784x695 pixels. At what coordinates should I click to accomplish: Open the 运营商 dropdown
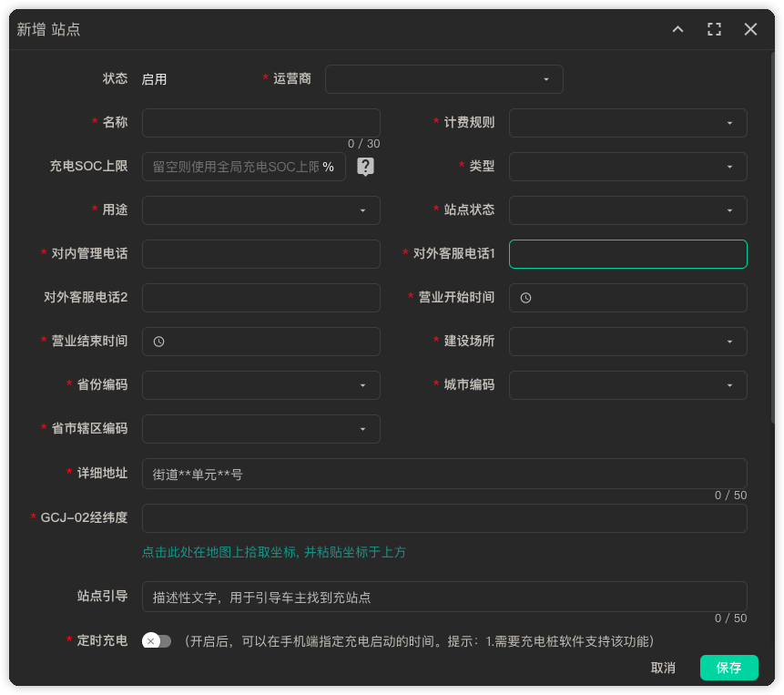tap(444, 79)
